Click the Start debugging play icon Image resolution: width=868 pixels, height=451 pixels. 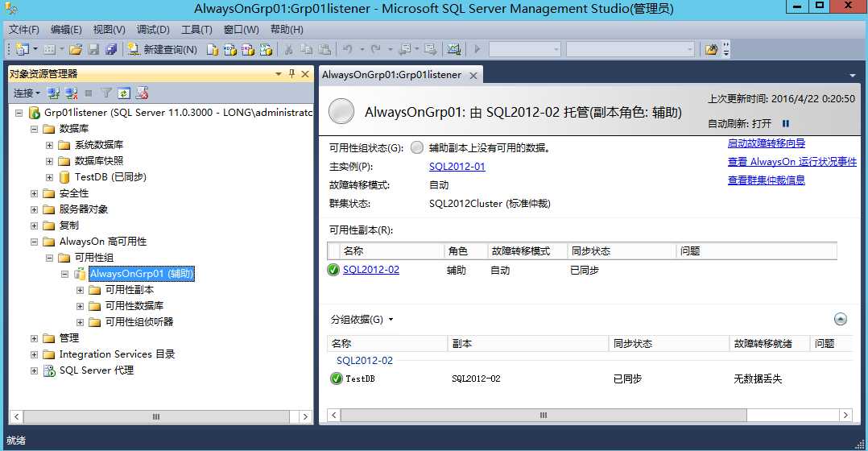477,49
